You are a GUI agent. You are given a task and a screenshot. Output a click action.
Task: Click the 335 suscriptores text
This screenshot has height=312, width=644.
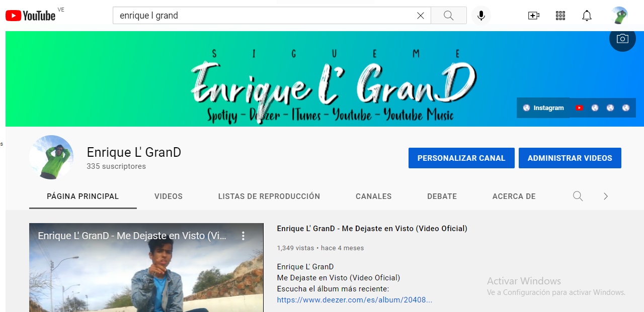[x=116, y=166]
